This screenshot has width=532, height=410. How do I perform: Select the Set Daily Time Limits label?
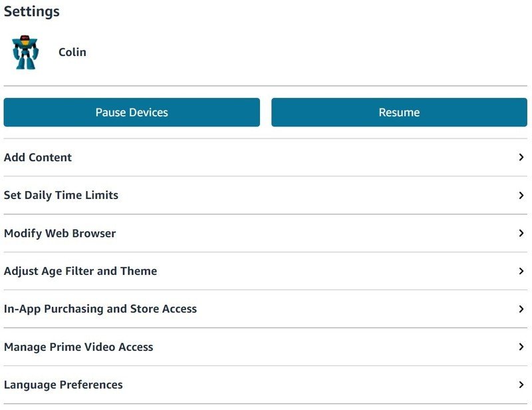pos(61,196)
